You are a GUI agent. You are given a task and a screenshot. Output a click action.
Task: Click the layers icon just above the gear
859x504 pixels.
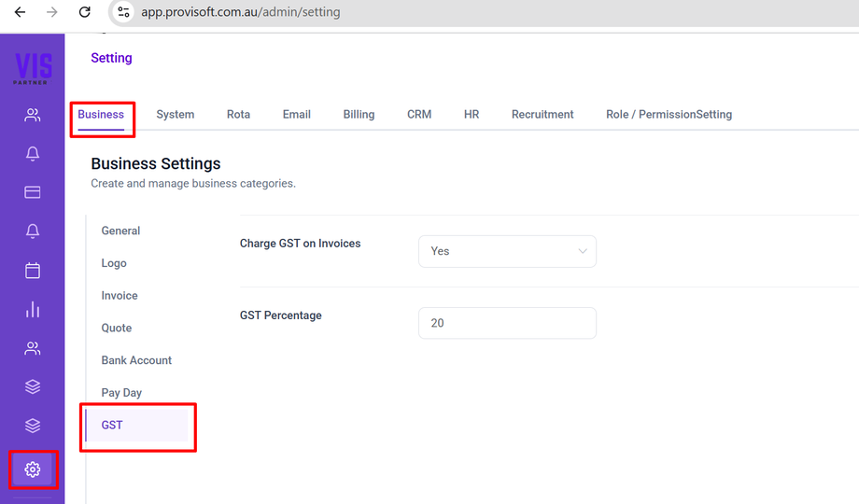[33, 426]
